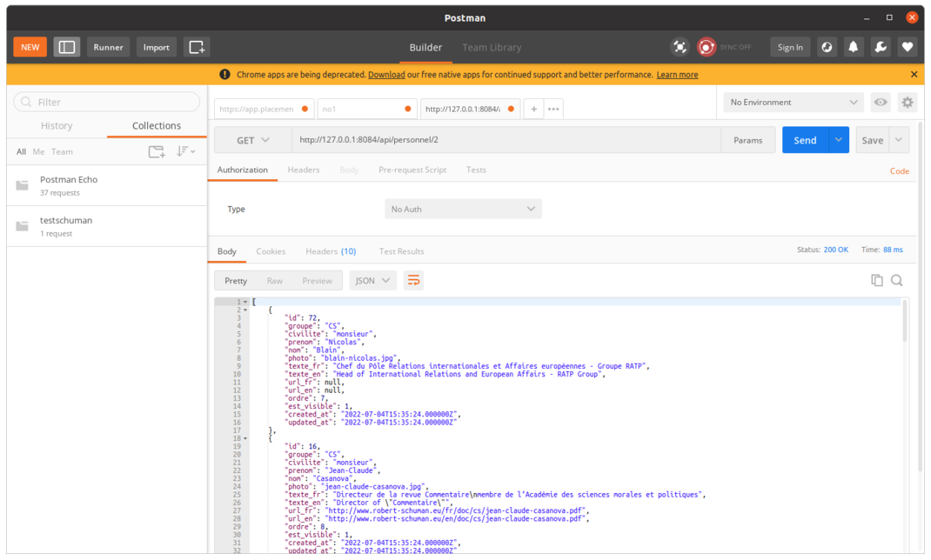
Task: Open a new window with plus icon
Action: [197, 47]
